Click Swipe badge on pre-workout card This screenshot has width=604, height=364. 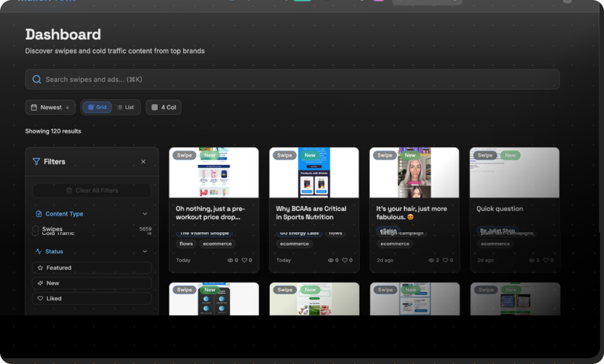(184, 155)
